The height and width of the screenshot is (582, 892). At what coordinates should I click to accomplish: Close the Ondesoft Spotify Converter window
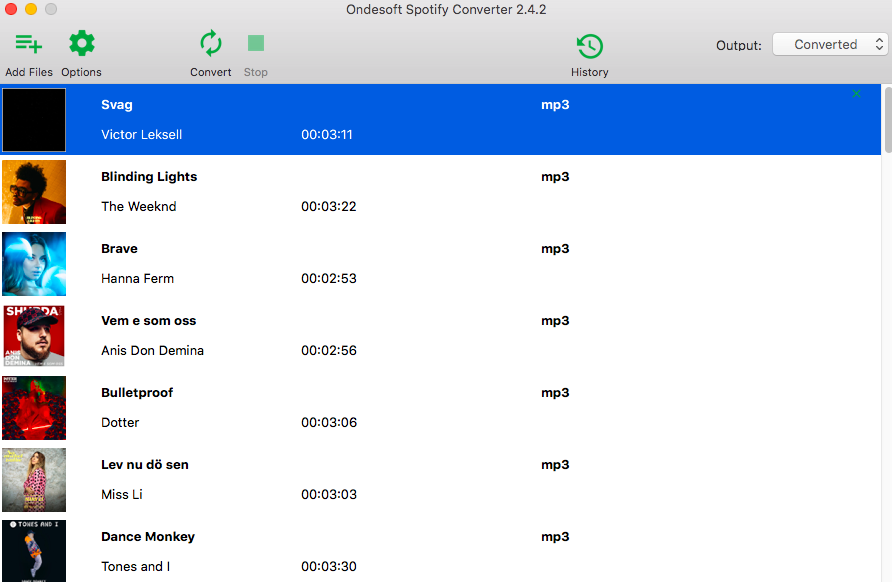click(x=11, y=9)
